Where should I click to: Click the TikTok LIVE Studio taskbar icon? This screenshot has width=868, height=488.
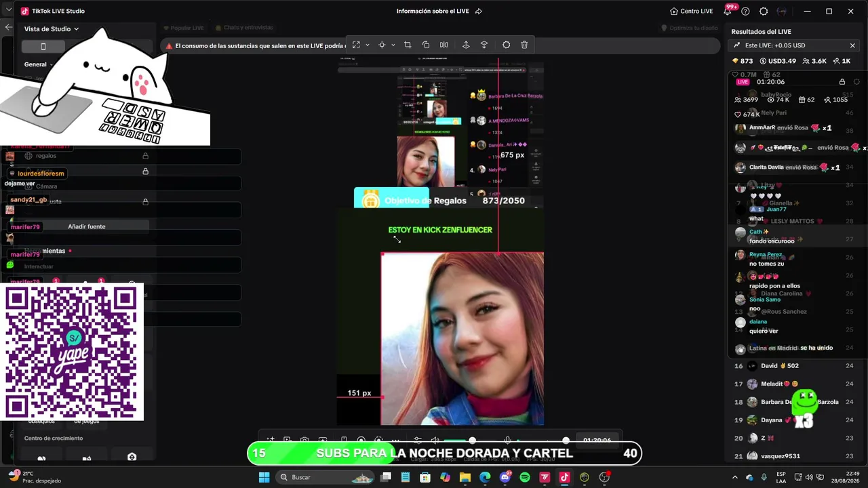tap(564, 477)
